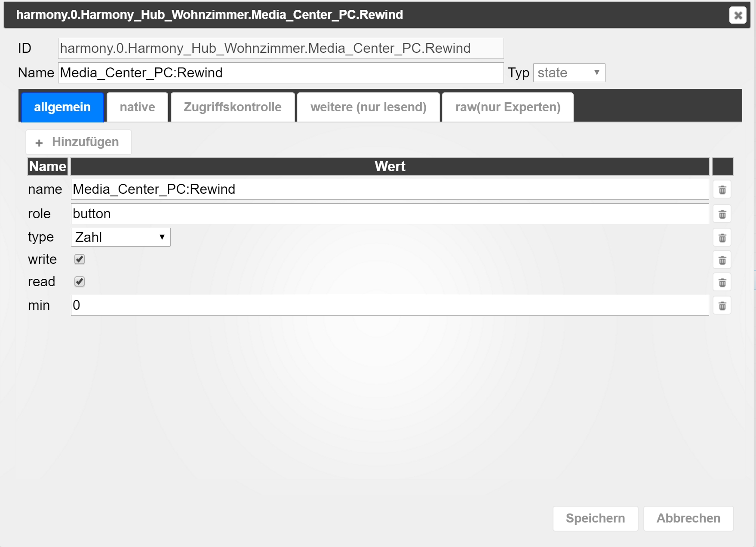
Task: Edit the role value field containing button
Action: (390, 214)
